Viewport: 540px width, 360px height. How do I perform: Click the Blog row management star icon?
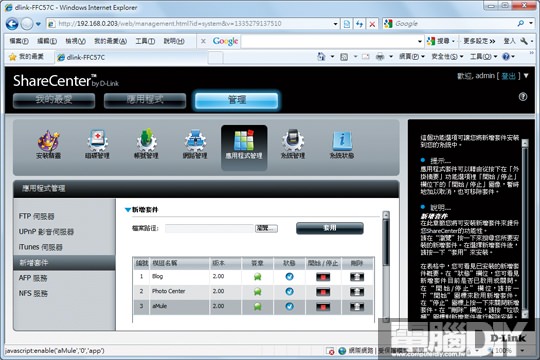point(257,277)
